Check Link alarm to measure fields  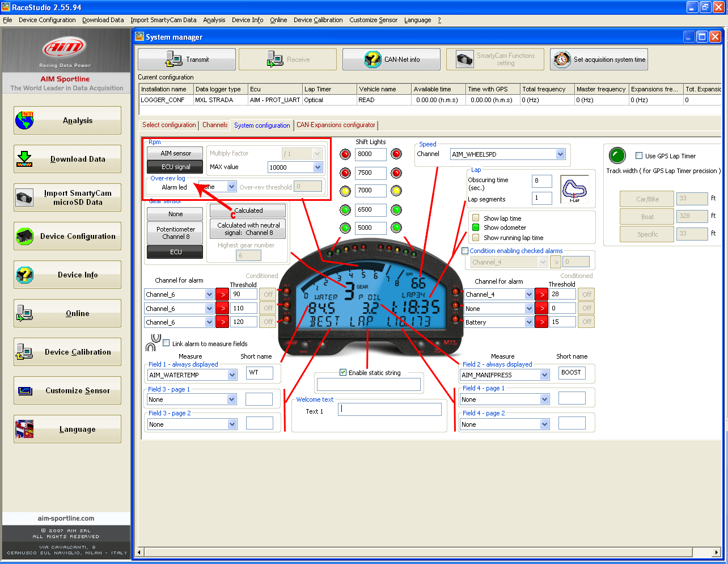[166, 343]
